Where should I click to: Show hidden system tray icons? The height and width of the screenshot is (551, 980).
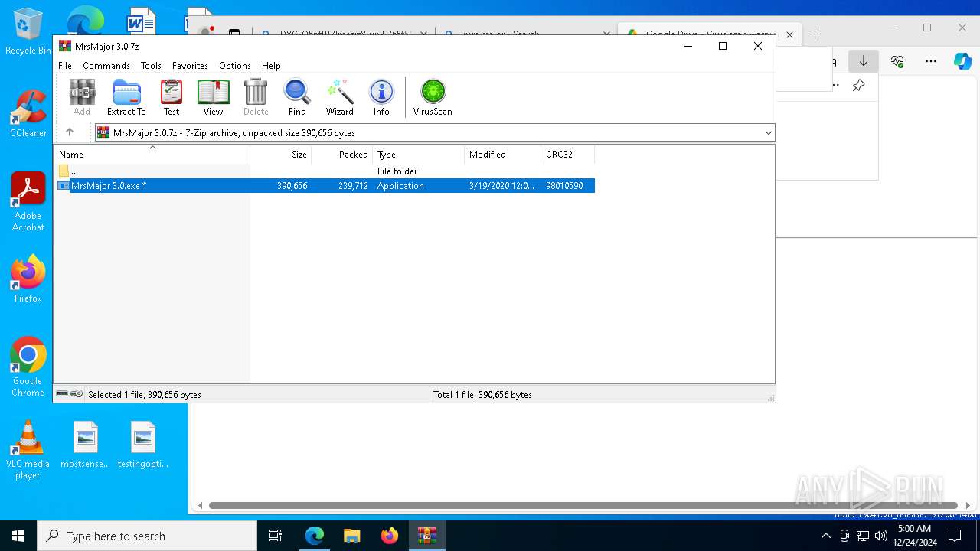826,536
